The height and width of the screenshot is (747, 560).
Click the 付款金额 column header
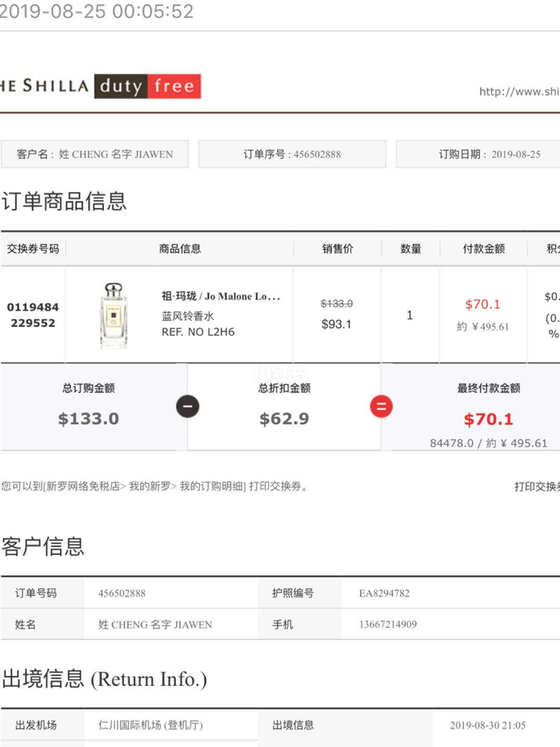(x=484, y=249)
